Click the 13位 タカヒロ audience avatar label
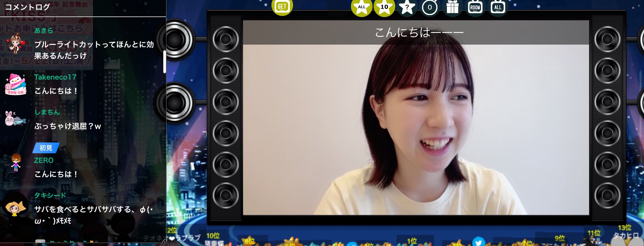 [626, 232]
